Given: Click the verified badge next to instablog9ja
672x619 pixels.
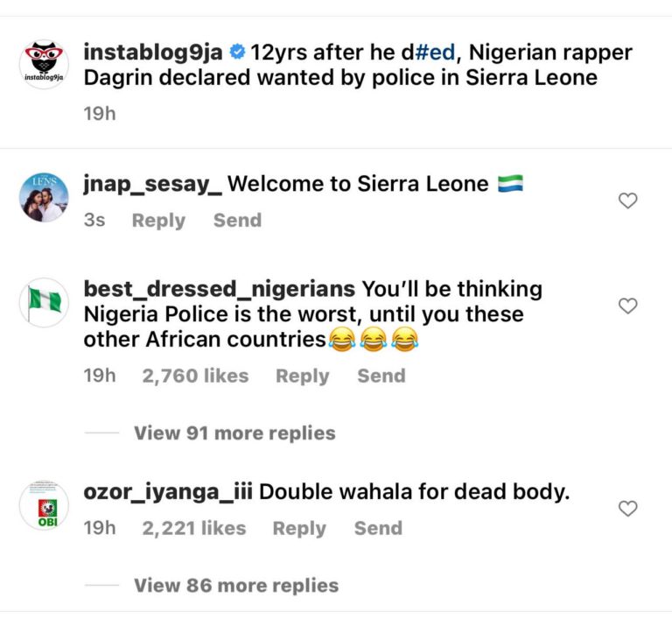Looking at the screenshot, I should coord(237,53).
